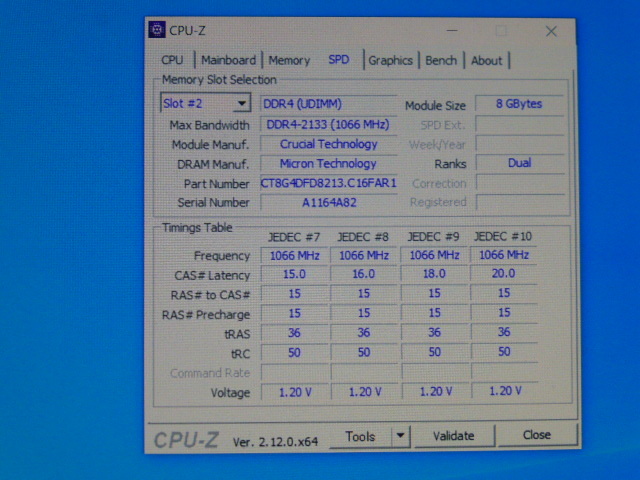Click the JEDEC #9 column header
640x480 pixels.
433,236
